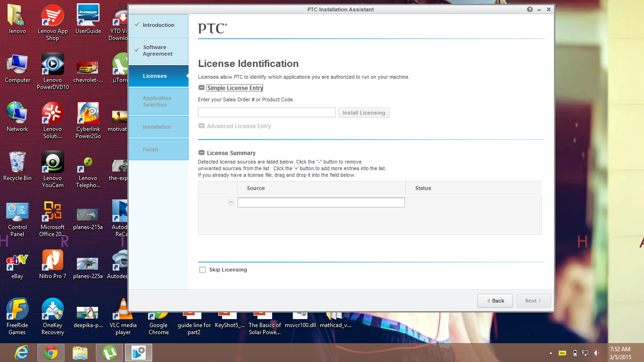Open the Software Agreement step
Viewport: 644px width, 362px height.
pyautogui.click(x=158, y=50)
